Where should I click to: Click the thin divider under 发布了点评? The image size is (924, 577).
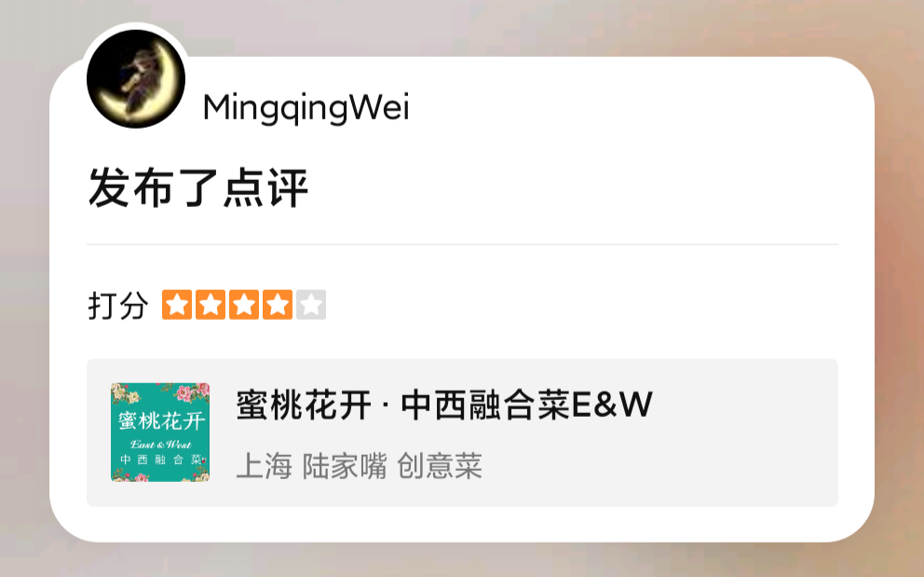coord(462,244)
